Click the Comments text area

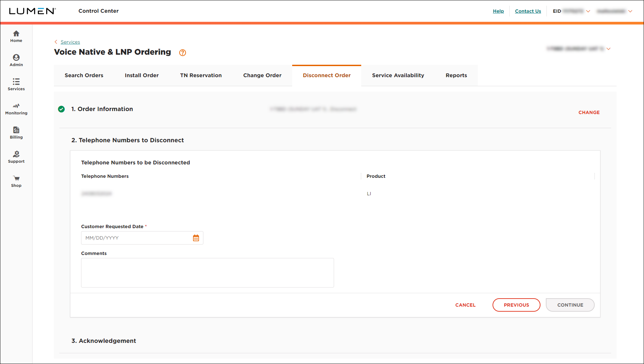[x=207, y=273]
